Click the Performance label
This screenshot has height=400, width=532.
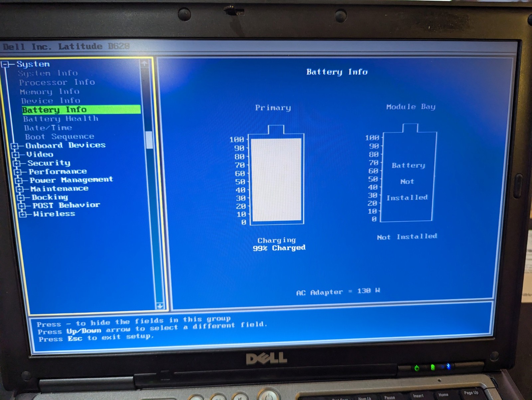(58, 171)
